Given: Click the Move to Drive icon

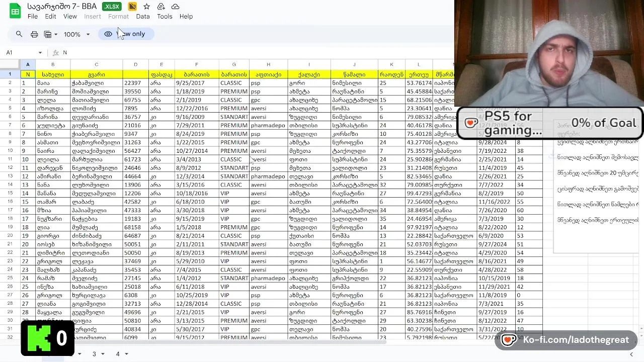Looking at the screenshot, I should (x=161, y=7).
